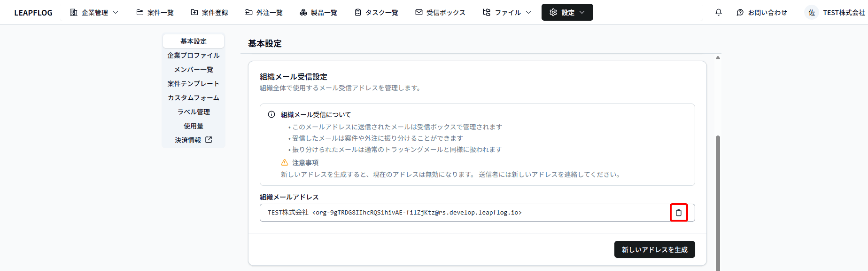Open 案件一覧 from the top menu

point(155,13)
